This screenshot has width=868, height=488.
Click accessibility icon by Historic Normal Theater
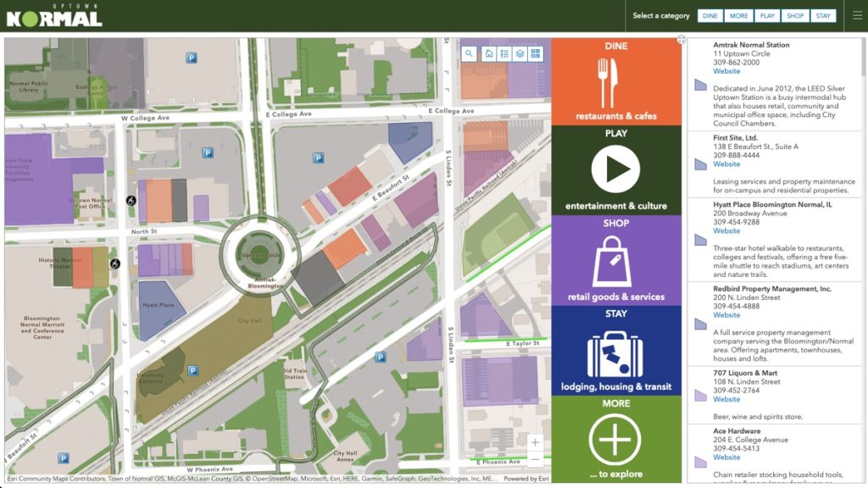(x=115, y=264)
